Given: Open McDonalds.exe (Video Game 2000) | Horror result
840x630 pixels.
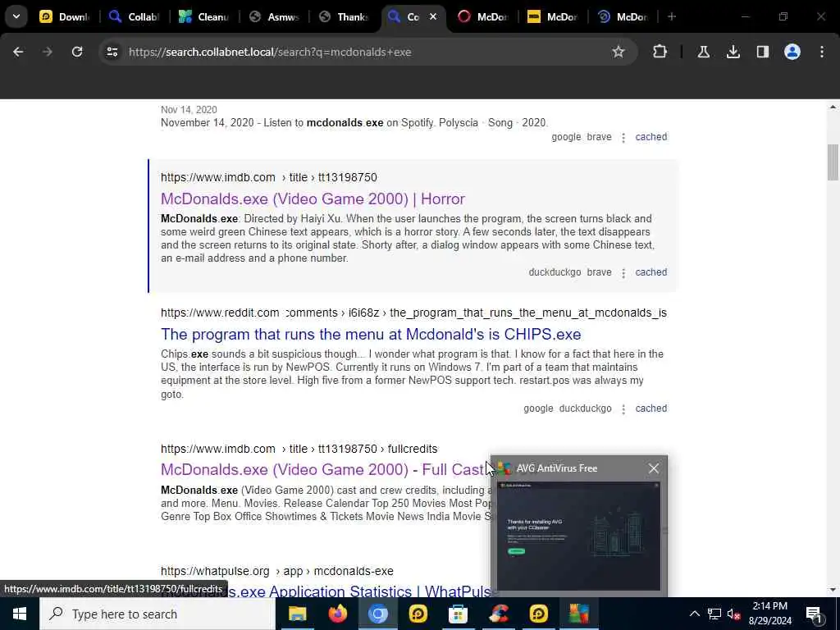Looking at the screenshot, I should coord(313,199).
